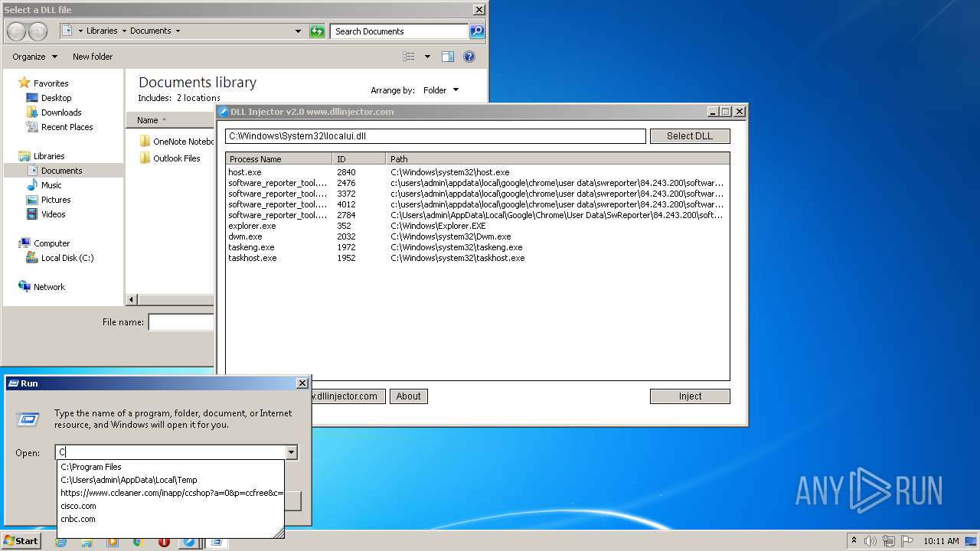Viewport: 980px width, 551px height.
Task: Open the view options dropdown arrow
Action: tap(427, 57)
